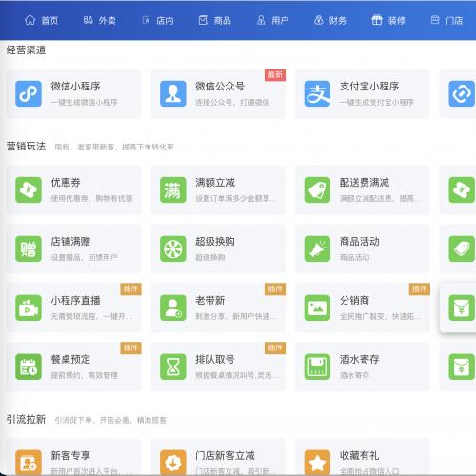Viewport: 476px width, 476px height.
Task: Open the 商品 navigation item
Action: 215,21
